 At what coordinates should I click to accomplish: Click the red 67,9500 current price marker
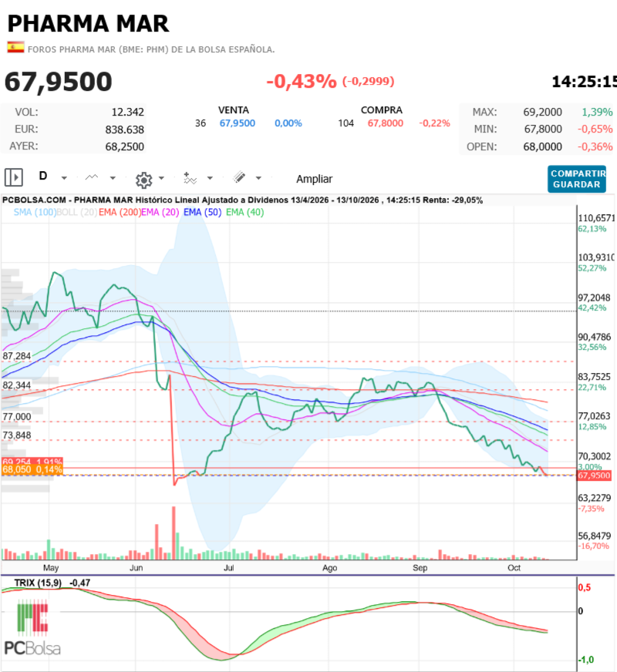coord(594,475)
